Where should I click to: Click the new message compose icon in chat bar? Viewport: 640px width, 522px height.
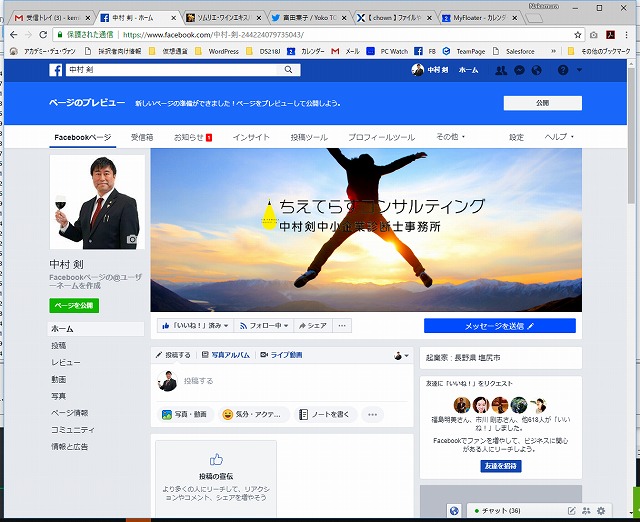pos(571,511)
